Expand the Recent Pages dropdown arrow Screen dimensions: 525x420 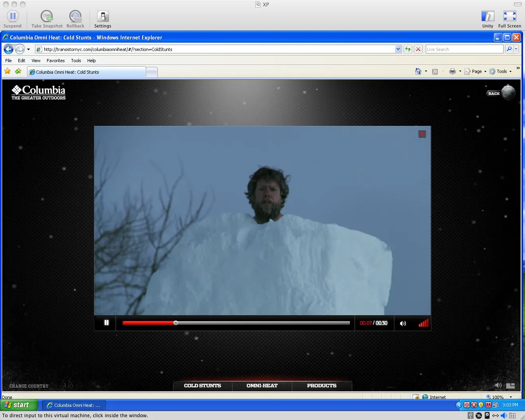28,49
